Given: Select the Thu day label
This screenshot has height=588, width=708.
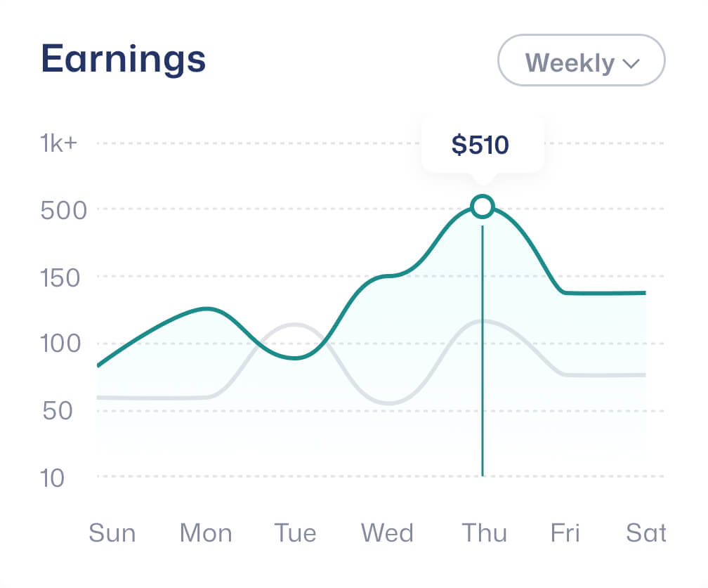Looking at the screenshot, I should click(484, 533).
